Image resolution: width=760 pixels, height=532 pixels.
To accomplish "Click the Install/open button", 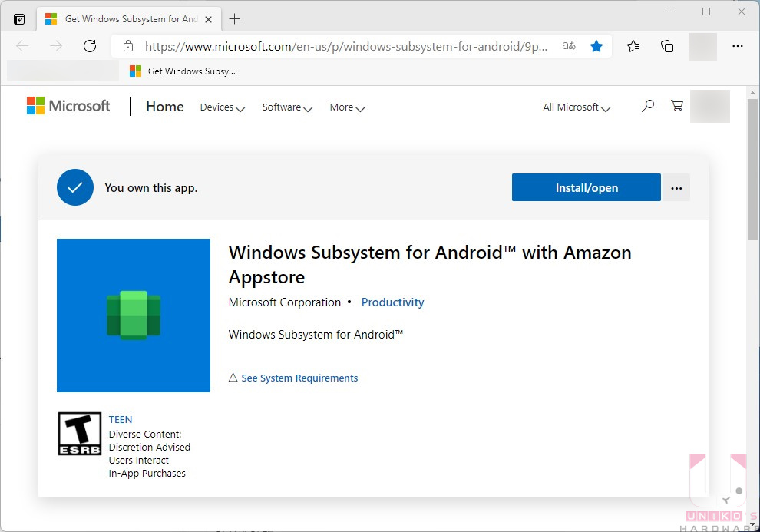I will point(586,187).
